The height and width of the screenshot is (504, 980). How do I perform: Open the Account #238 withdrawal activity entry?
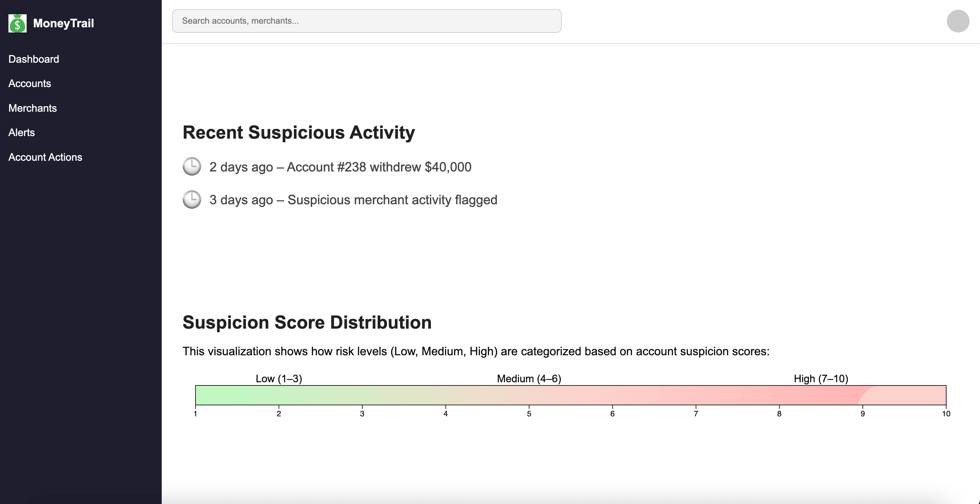point(340,166)
